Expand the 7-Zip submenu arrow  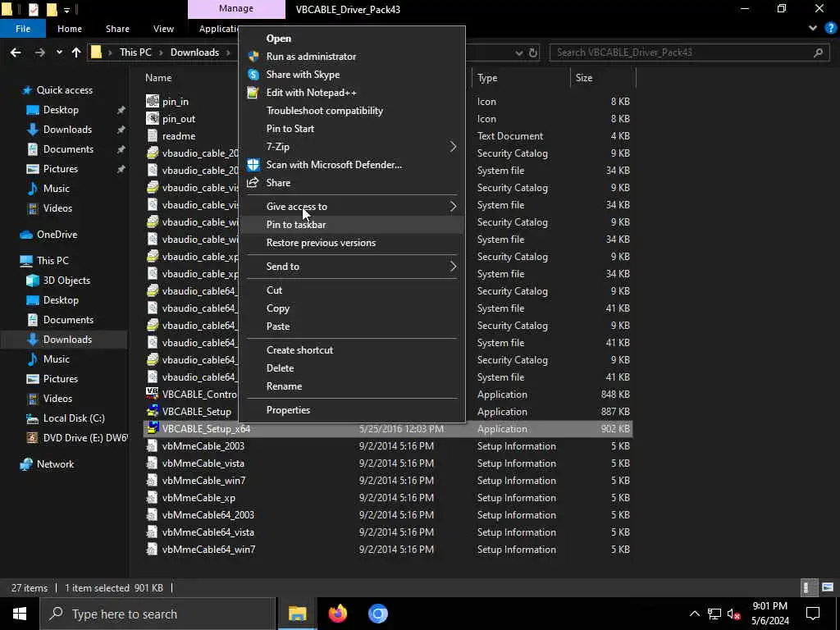(x=453, y=146)
